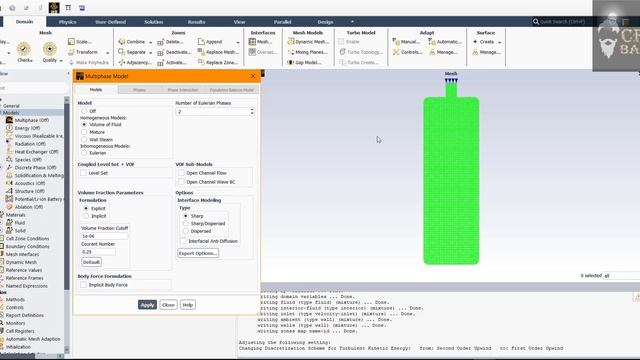The height and width of the screenshot is (360, 640).
Task: Select the Mixture model radio button
Action: click(84, 132)
